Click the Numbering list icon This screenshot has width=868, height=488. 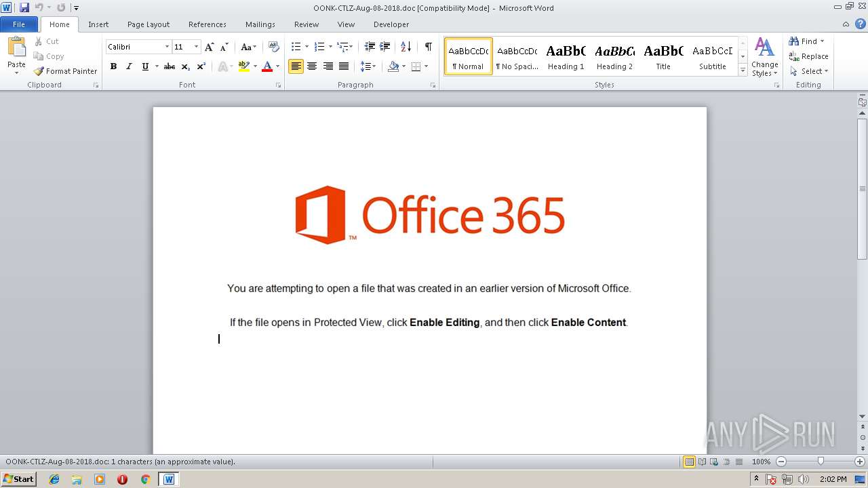coord(319,47)
